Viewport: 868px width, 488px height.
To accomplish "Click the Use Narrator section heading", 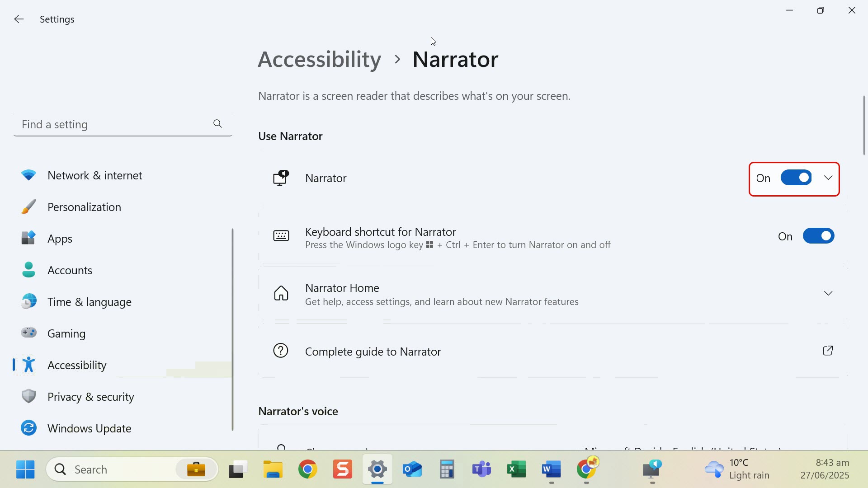I will 290,136.
